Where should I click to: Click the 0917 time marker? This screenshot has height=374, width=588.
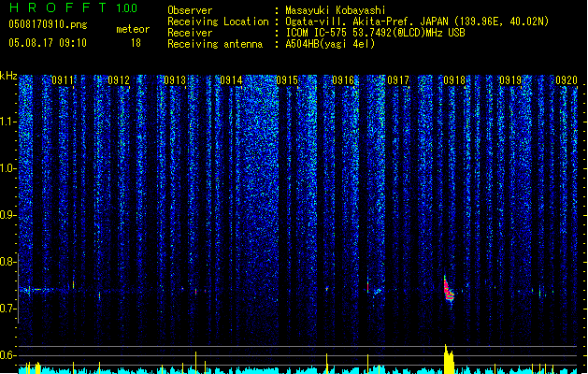[398, 80]
